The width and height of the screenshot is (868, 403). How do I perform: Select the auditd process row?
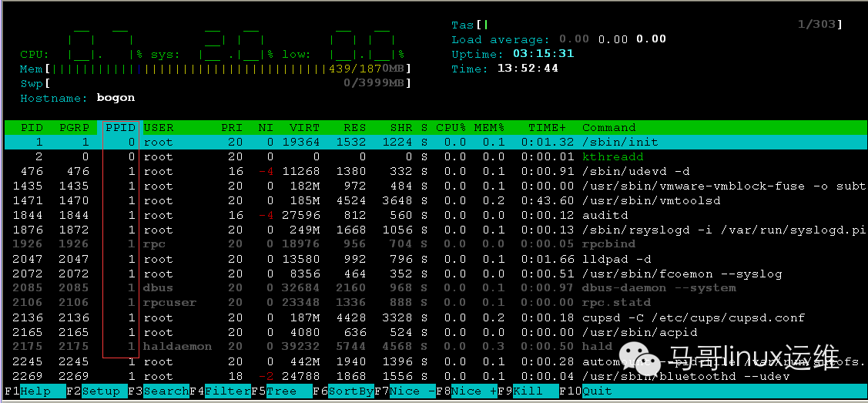point(436,215)
